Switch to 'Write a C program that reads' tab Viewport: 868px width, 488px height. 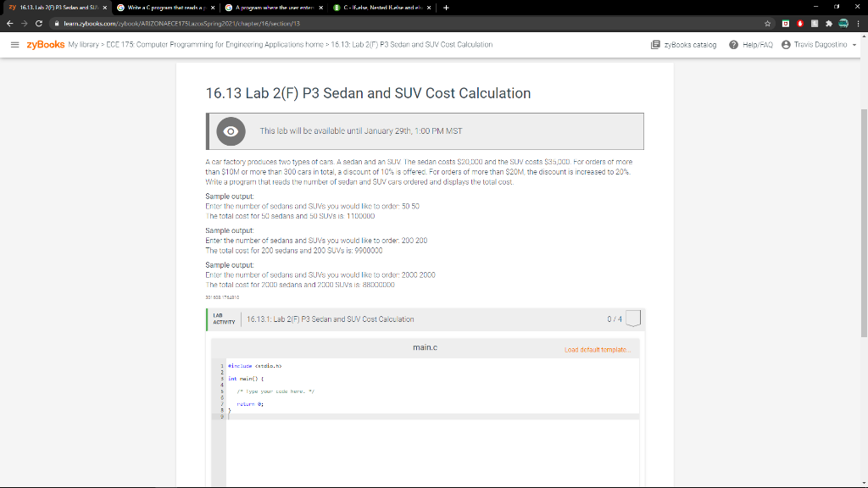[166, 8]
